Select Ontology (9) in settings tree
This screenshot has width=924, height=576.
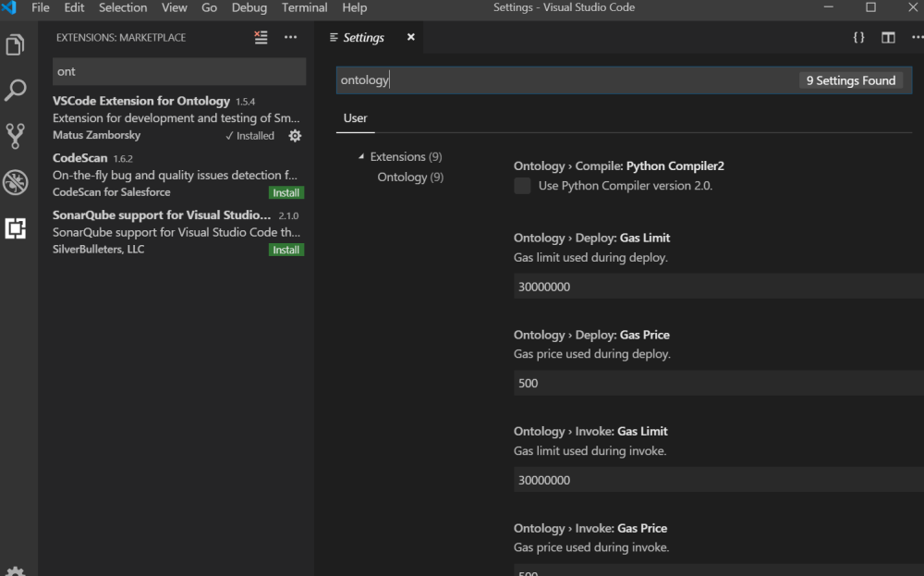(x=410, y=178)
